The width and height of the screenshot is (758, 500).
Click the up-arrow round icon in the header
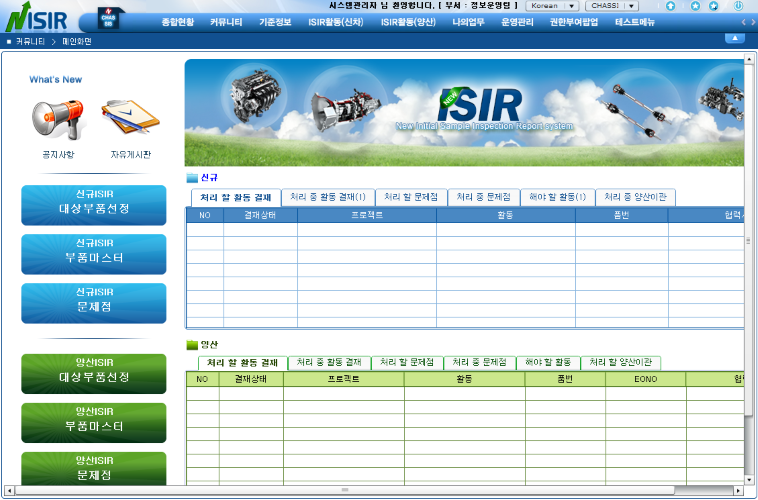point(671,6)
